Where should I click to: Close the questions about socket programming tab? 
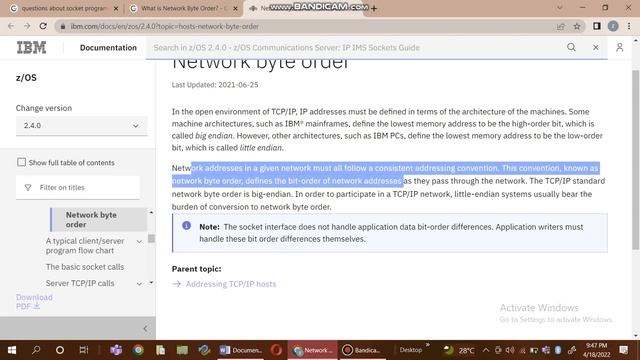pyautogui.click(x=116, y=8)
